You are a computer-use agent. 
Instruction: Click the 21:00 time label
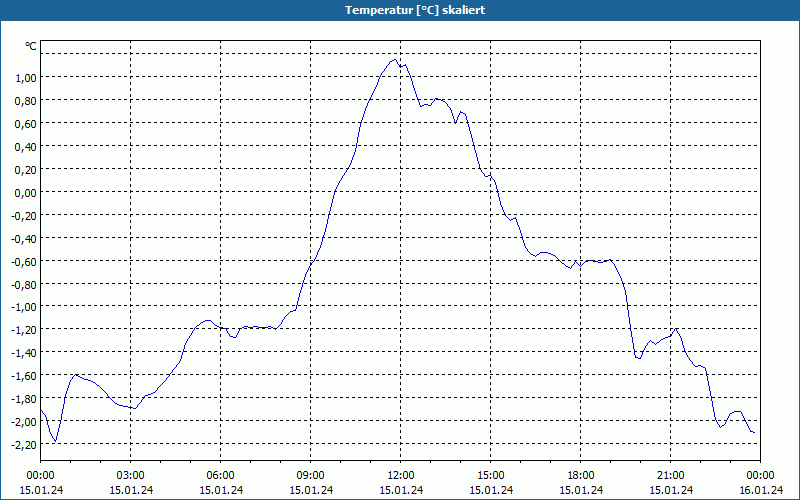click(x=670, y=476)
